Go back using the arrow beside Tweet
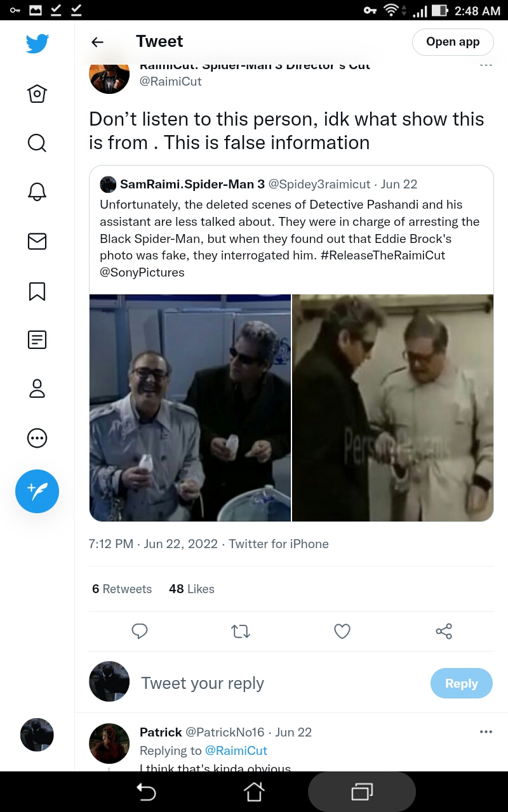The image size is (508, 812). pyautogui.click(x=97, y=42)
